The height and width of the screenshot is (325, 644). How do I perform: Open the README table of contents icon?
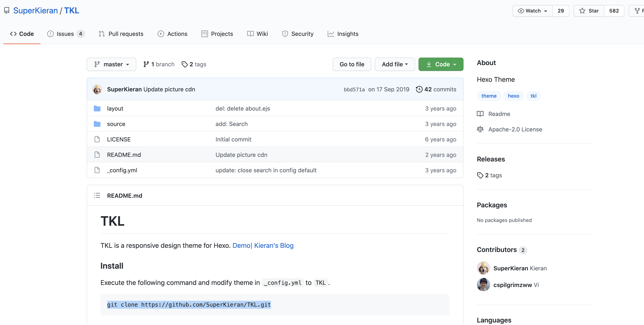point(97,195)
